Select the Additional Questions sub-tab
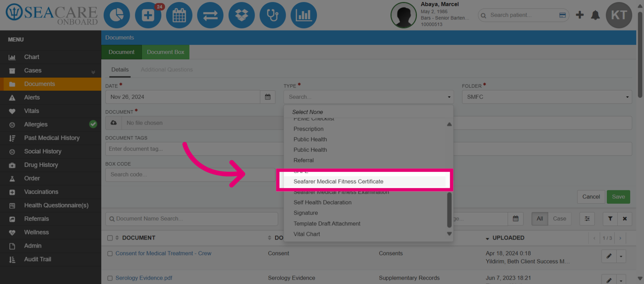The width and height of the screenshot is (644, 284). coord(167,70)
